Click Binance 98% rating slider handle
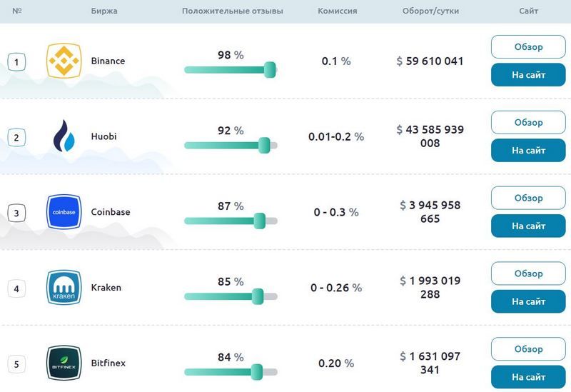571x392 pixels. coord(270,70)
